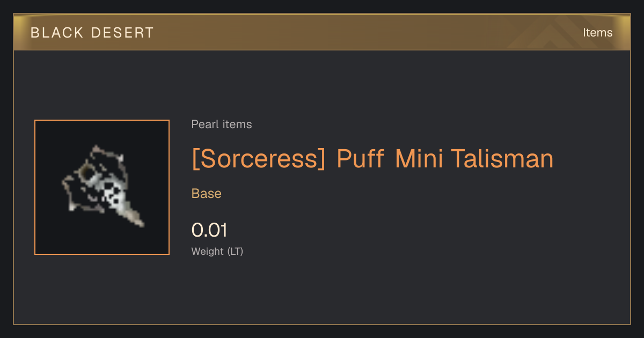Select the Pearl items category label

pos(222,124)
